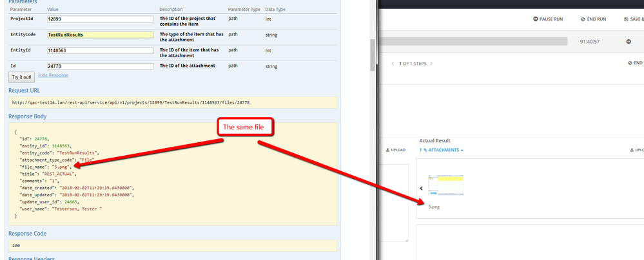This screenshot has width=644, height=260.
Task: Focus the Id field showing 24778
Action: (100, 66)
